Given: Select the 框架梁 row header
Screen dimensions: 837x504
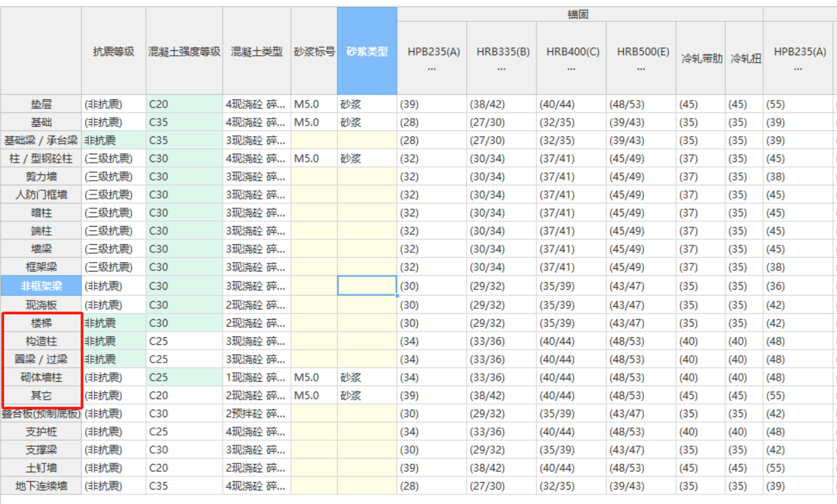Looking at the screenshot, I should coord(41,266).
